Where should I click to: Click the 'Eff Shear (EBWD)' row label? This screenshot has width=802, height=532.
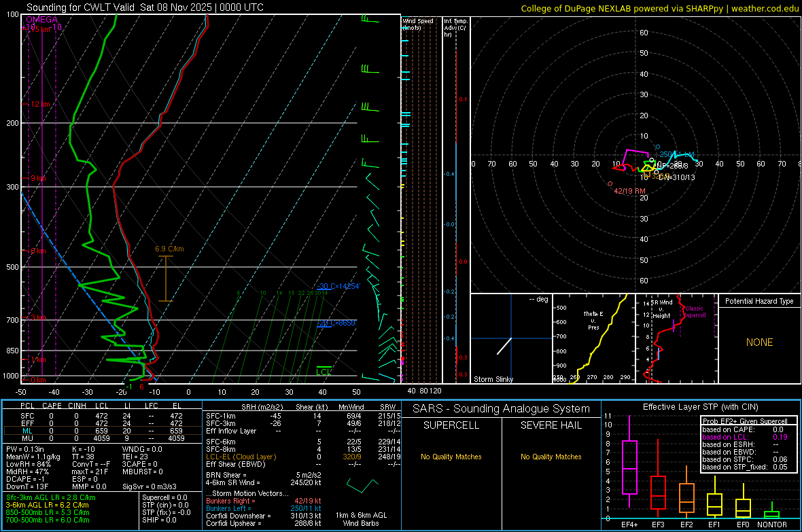click(x=235, y=465)
